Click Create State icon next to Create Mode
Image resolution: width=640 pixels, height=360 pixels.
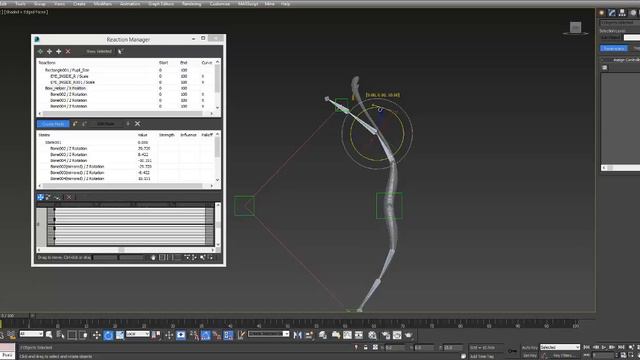tap(75, 124)
